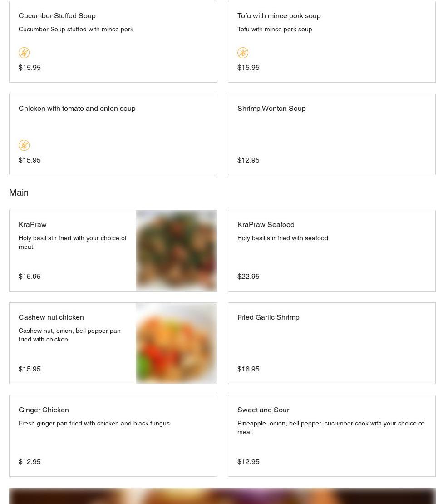438x504 pixels.
Task: Open the KraPraw menu item title
Action: click(33, 224)
